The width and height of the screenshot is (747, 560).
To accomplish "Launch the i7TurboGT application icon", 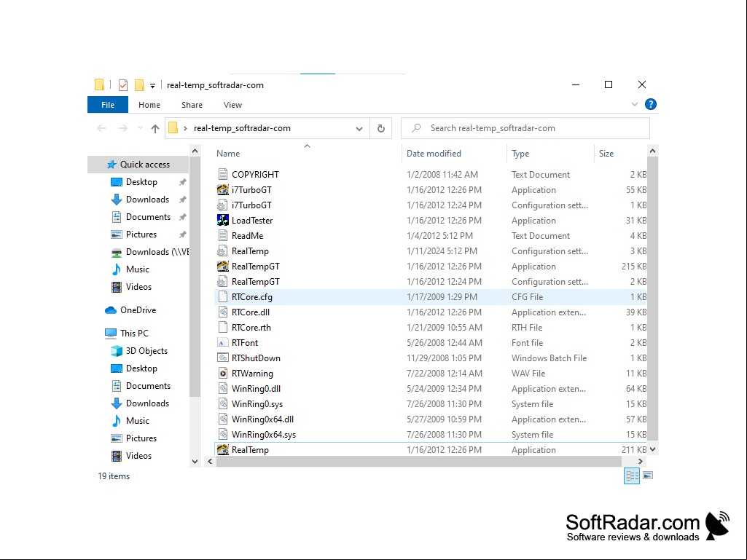I will [x=222, y=189].
